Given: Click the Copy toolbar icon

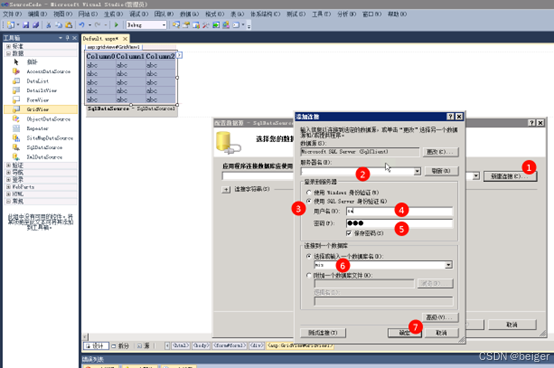Looking at the screenshot, I should (x=59, y=25).
